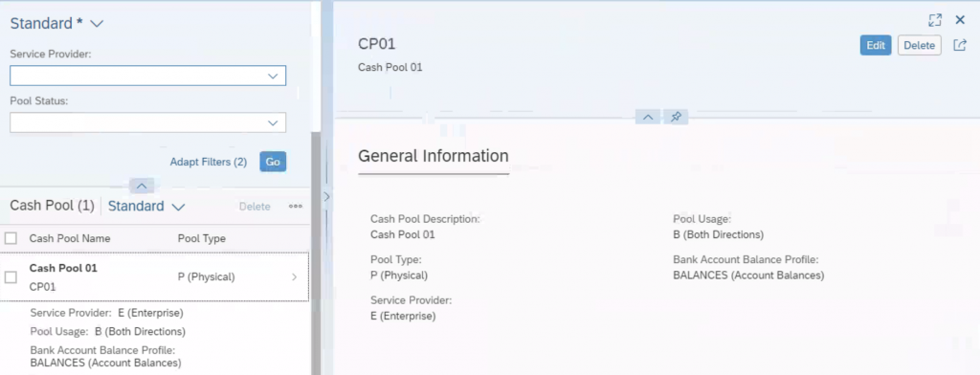This screenshot has height=375, width=980.
Task: Open the Pool Status combo box arrow
Action: [273, 122]
